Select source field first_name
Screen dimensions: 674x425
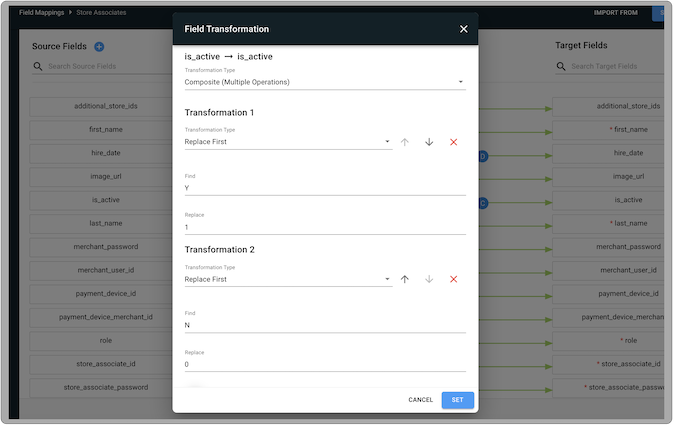101,129
